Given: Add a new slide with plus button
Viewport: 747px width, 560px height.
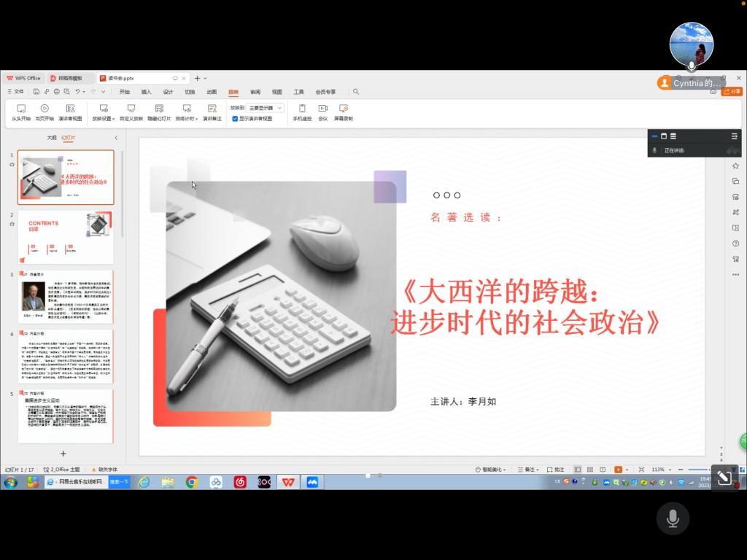Looking at the screenshot, I should click(x=63, y=454).
